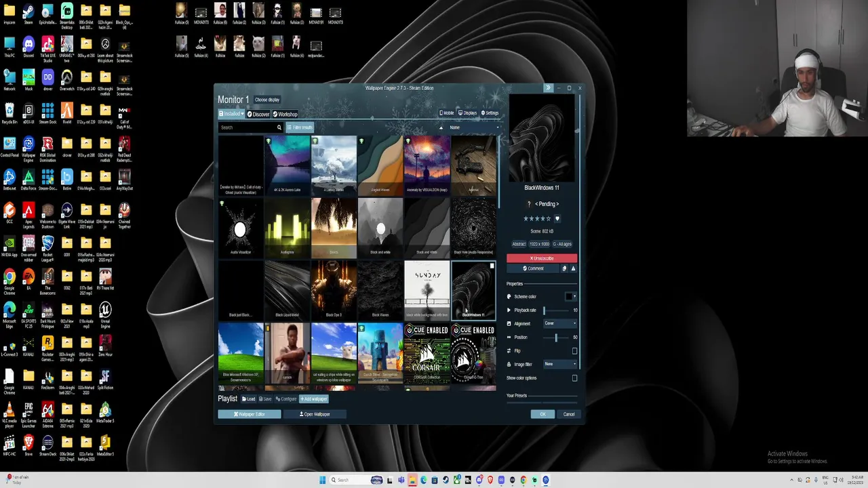Open the Alignment Cover dropdown
The height and width of the screenshot is (488, 868).
(x=560, y=323)
